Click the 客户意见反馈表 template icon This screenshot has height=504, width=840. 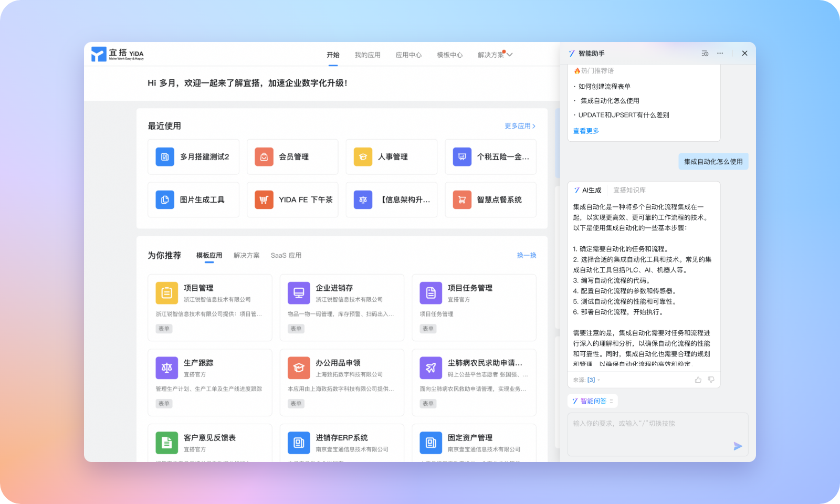pyautogui.click(x=167, y=443)
